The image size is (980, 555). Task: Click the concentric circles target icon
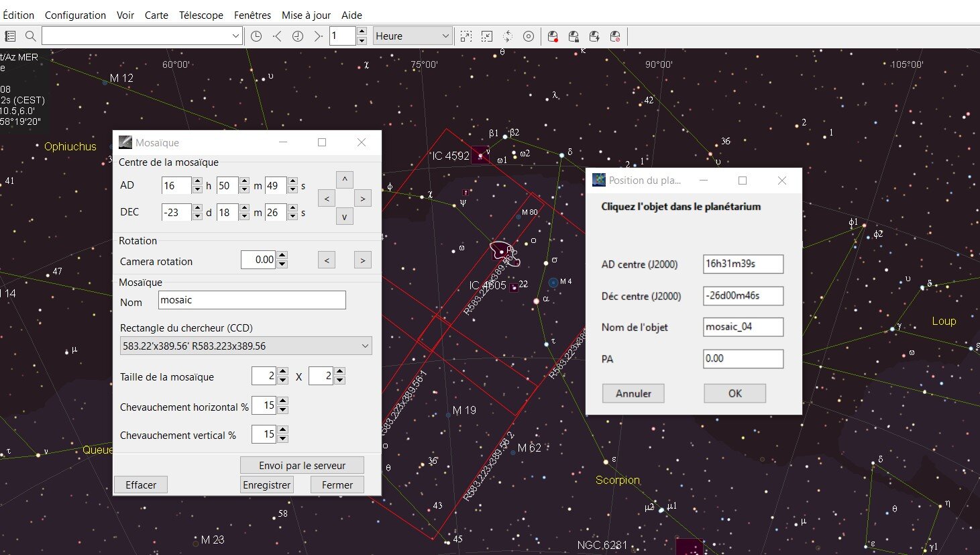click(x=529, y=36)
